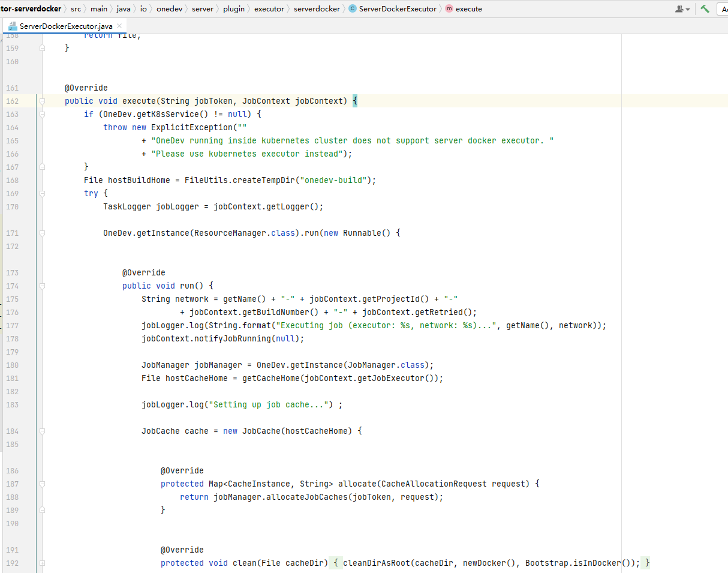Collapse the JobCache block at line 184
This screenshot has width=728, height=573.
(43, 431)
